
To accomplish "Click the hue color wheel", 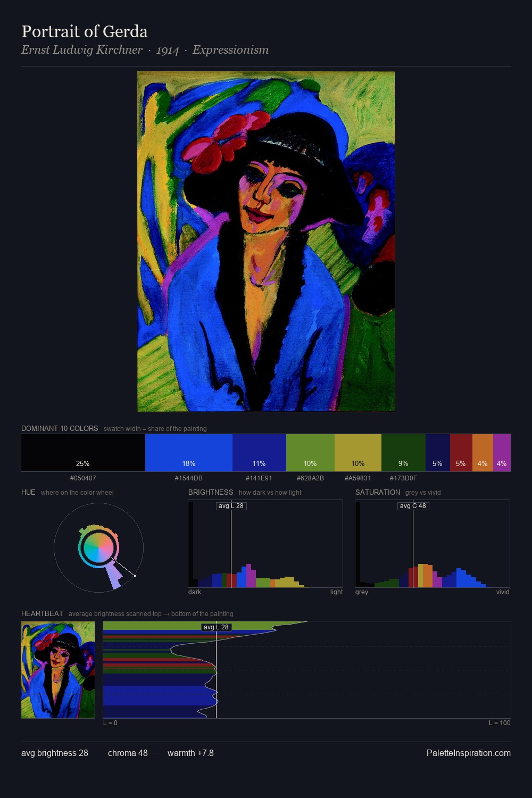I will tap(98, 547).
